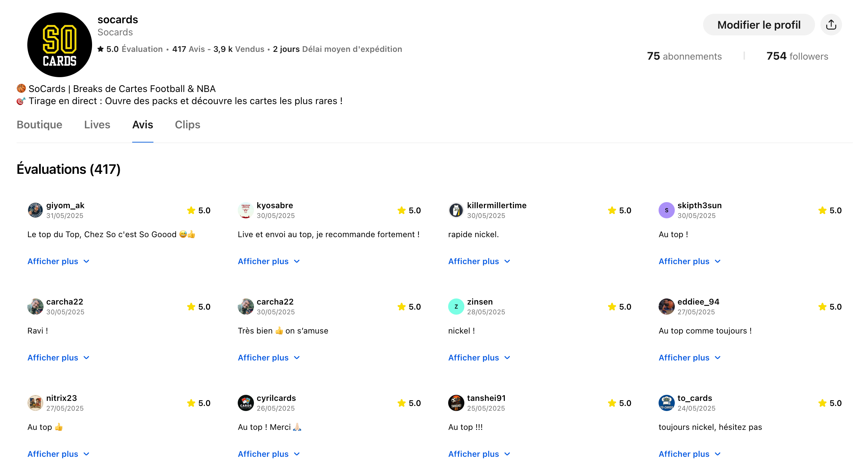Expand 'Afficher plus' on giyom_ak's review

(x=59, y=261)
